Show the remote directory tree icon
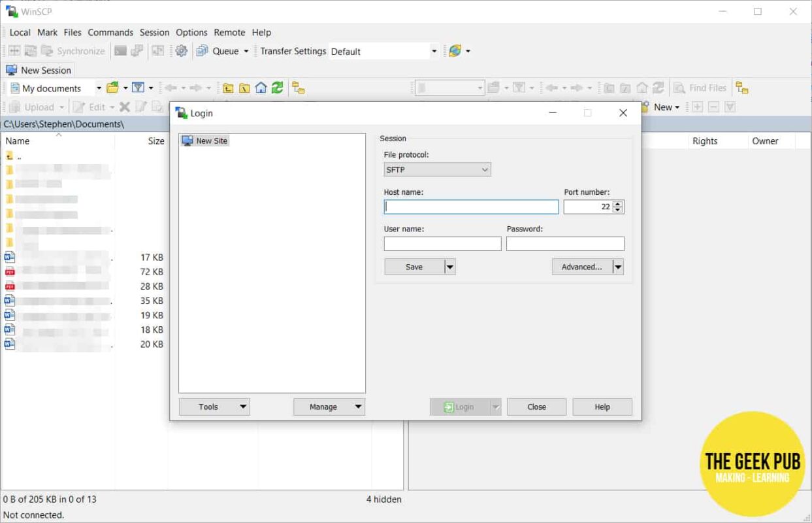Image resolution: width=812 pixels, height=523 pixels. (741, 88)
